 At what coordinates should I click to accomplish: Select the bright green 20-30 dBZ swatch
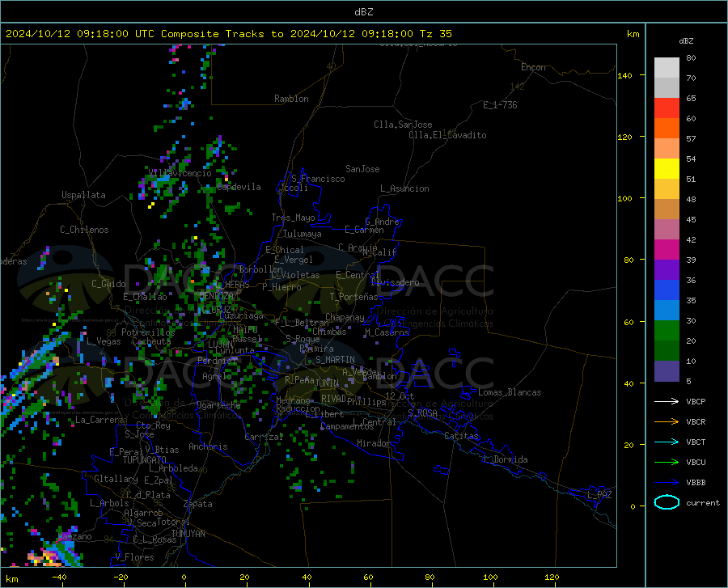[x=667, y=331]
